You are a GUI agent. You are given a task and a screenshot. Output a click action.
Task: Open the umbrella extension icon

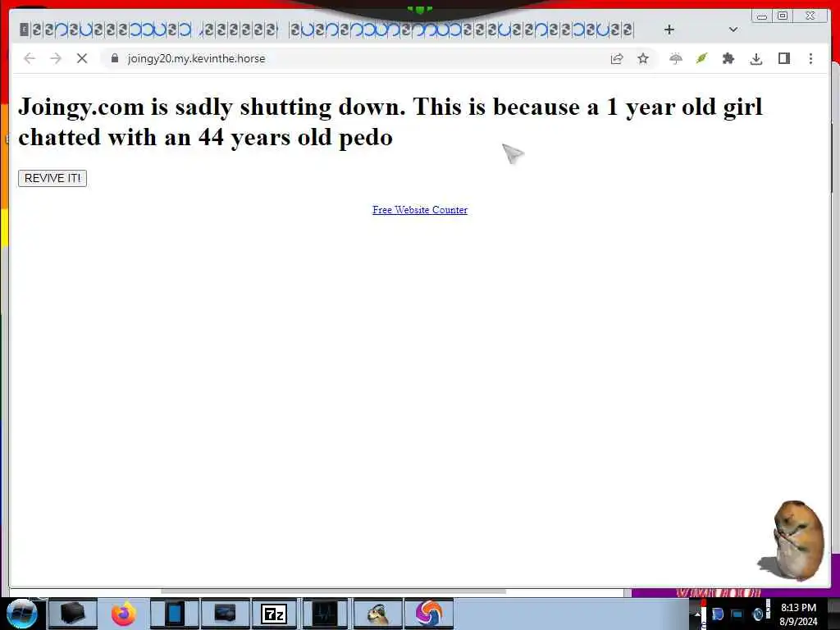coord(676,58)
